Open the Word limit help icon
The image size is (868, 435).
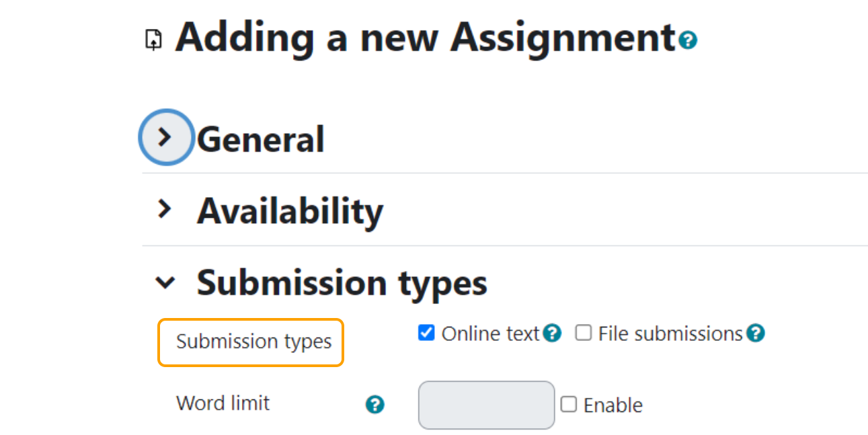375,405
